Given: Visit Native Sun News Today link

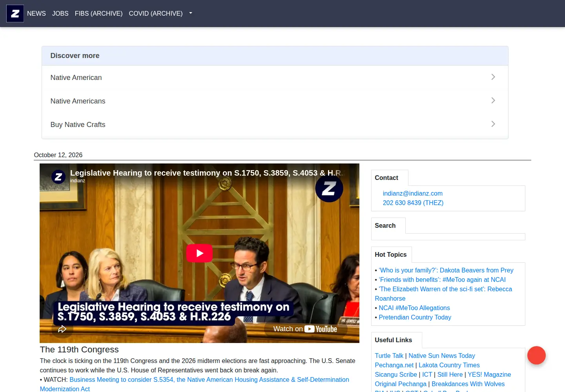Looking at the screenshot, I should click(442, 356).
